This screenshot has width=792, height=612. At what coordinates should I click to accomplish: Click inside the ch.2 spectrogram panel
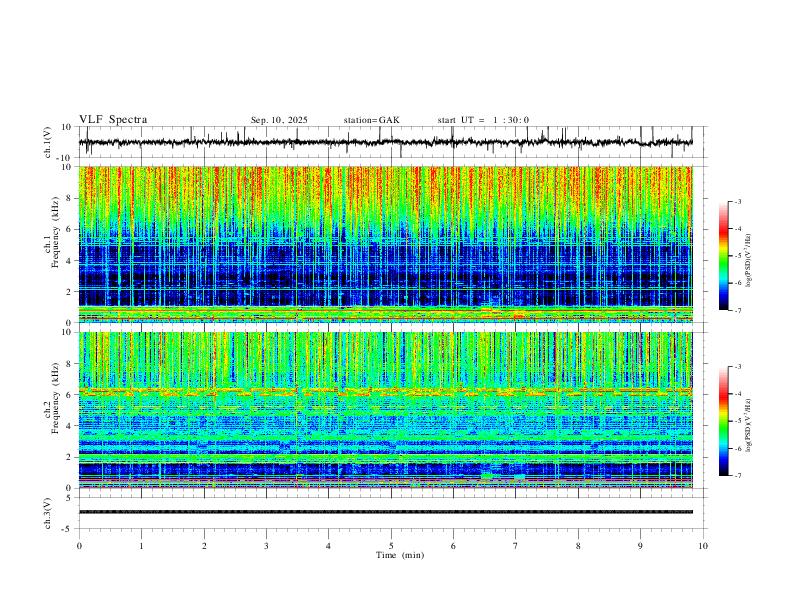[x=385, y=410]
